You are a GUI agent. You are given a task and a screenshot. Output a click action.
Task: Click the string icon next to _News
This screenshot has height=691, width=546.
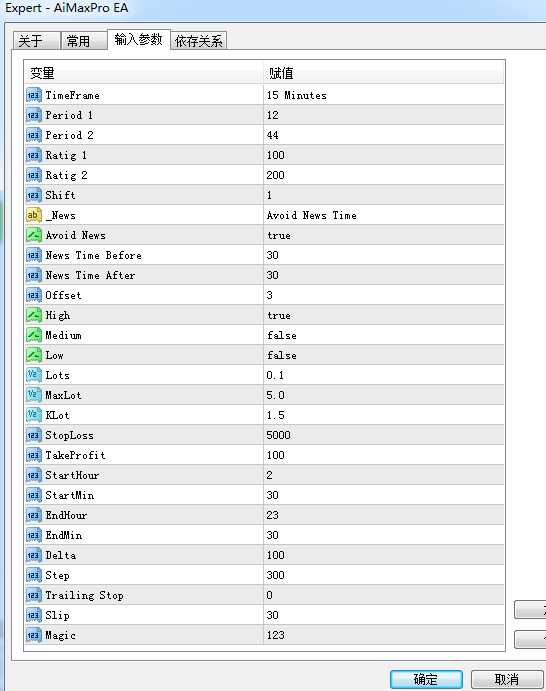[34, 215]
